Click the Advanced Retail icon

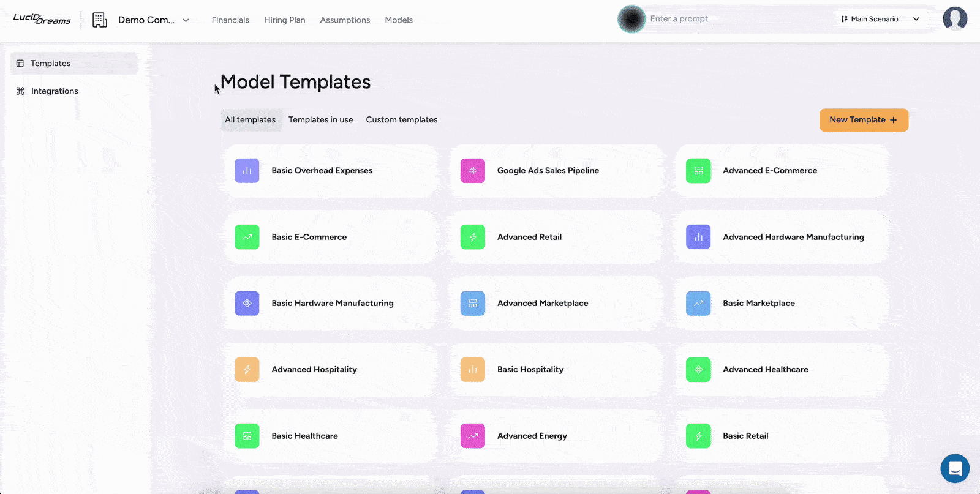click(473, 237)
